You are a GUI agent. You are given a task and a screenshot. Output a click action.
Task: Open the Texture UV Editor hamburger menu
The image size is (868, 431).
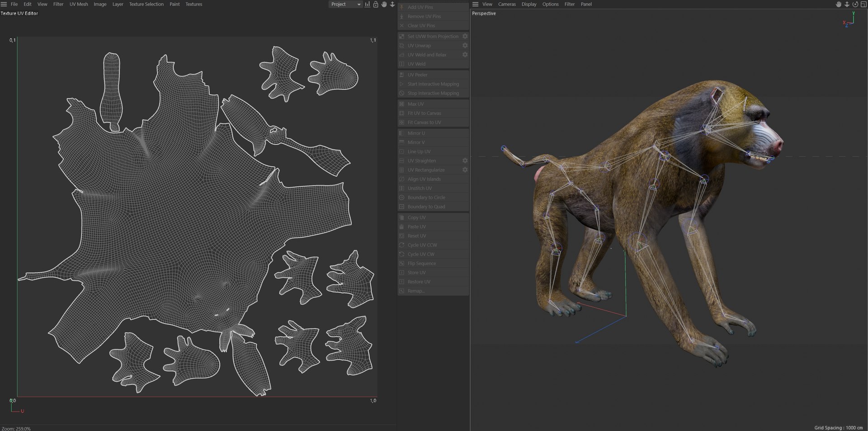[x=4, y=4]
